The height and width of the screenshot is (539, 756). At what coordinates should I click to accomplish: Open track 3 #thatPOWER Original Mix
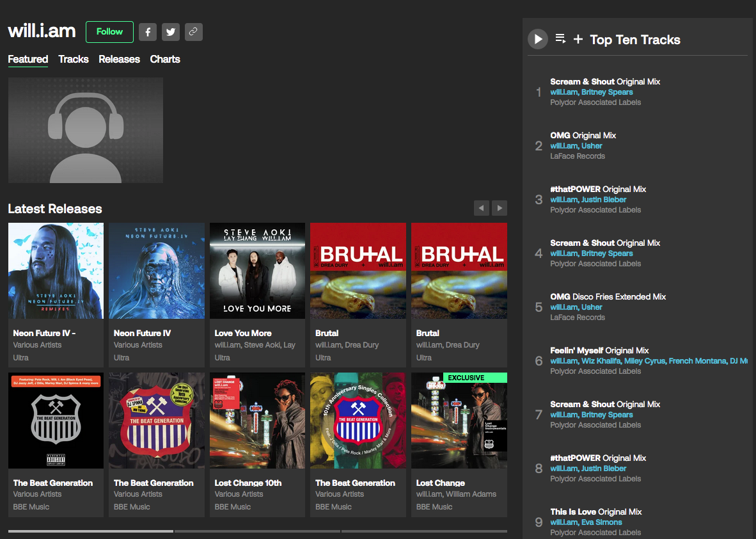pos(598,189)
